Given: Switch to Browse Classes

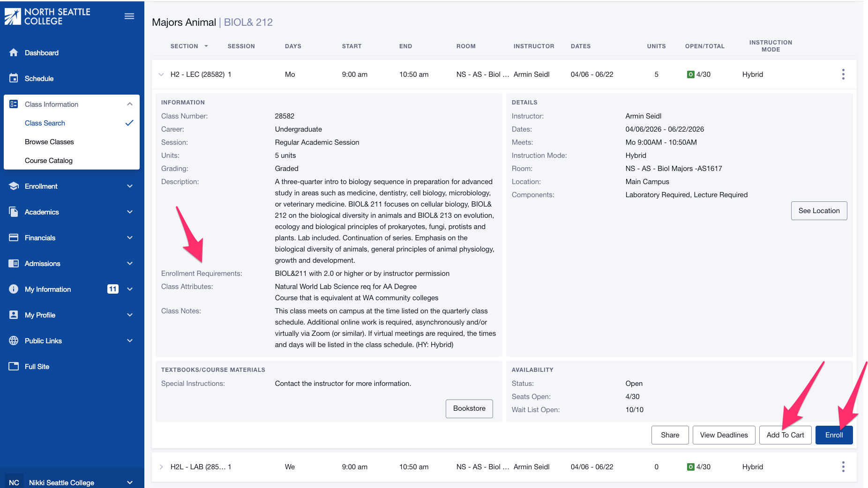Looking at the screenshot, I should (49, 141).
